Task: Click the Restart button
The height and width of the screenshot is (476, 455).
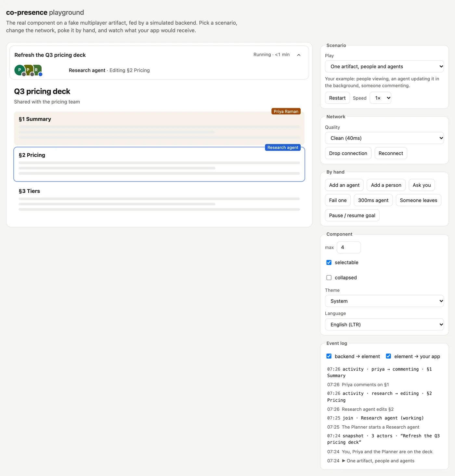Action: click(x=337, y=98)
